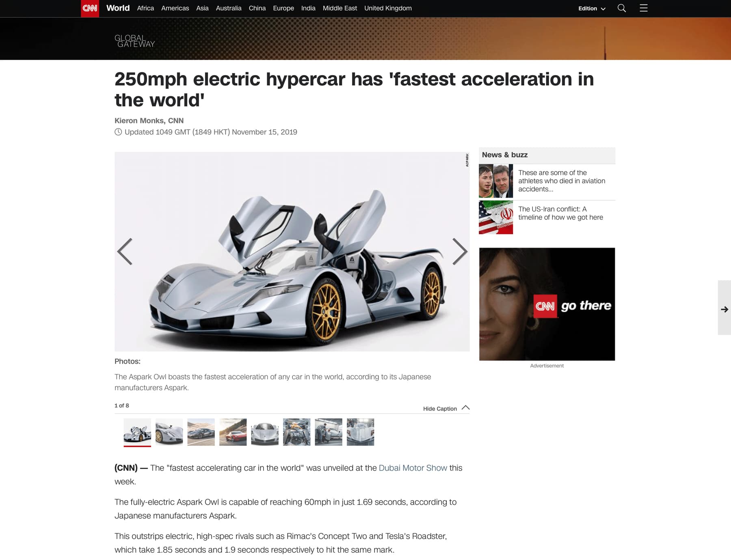Click the next-article arrow at right edge
This screenshot has width=731, height=560.
click(x=725, y=309)
